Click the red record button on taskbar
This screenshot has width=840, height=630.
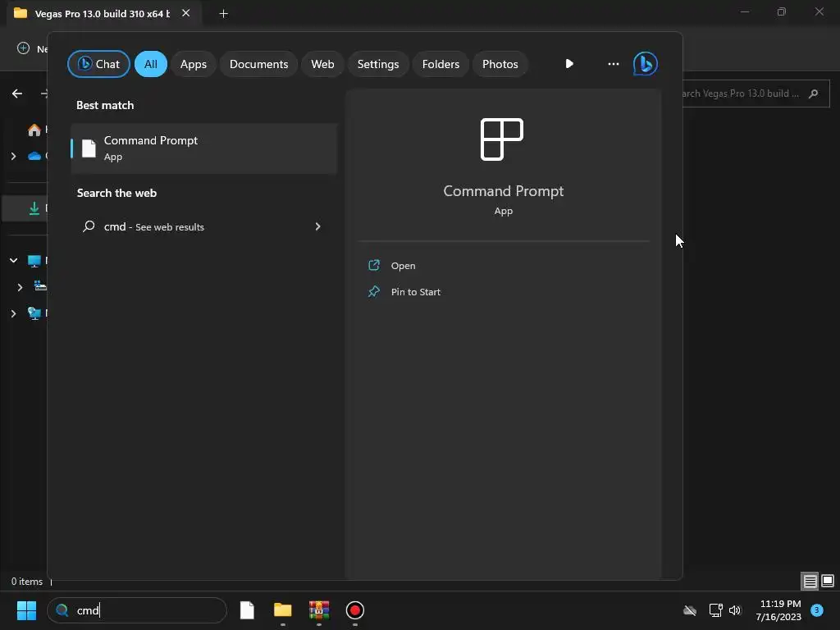pos(354,610)
